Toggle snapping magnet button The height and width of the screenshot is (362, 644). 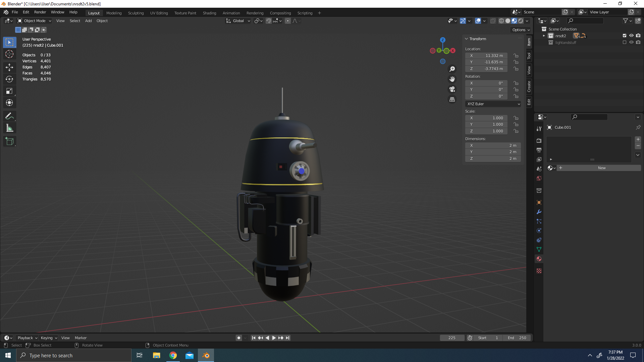[269, 21]
